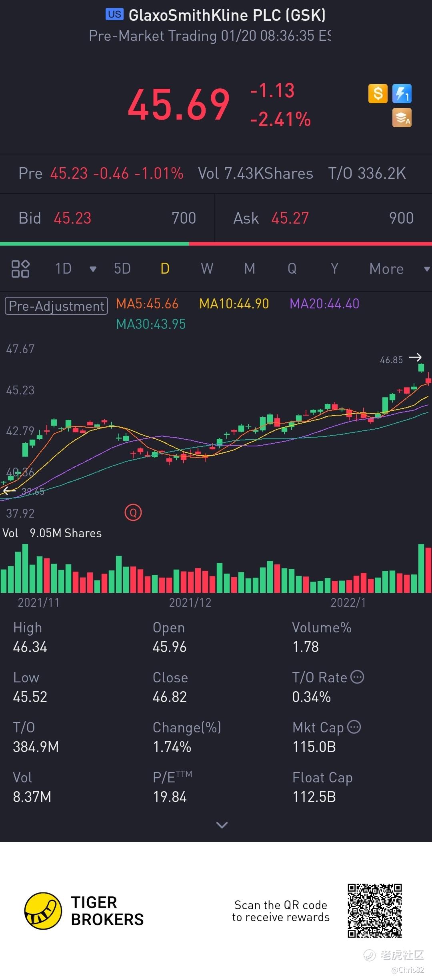Tap the Vol 9.05M Shares label

tap(52, 533)
